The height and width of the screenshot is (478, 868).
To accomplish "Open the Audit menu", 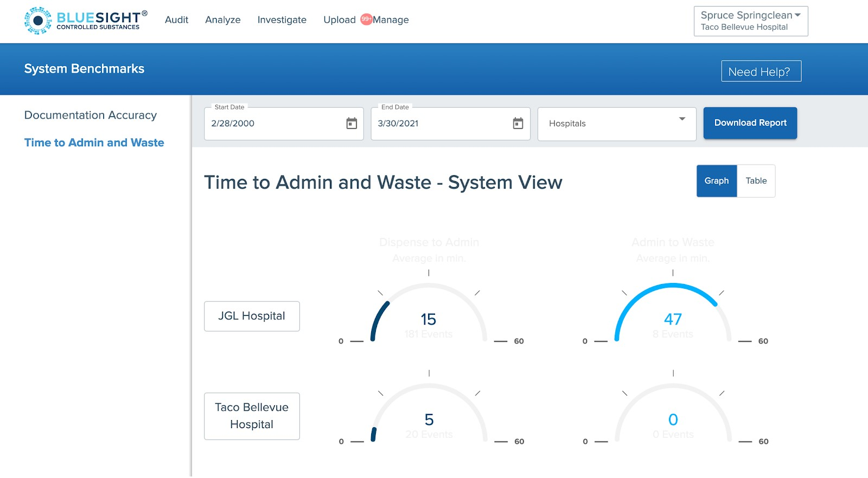I will point(176,20).
